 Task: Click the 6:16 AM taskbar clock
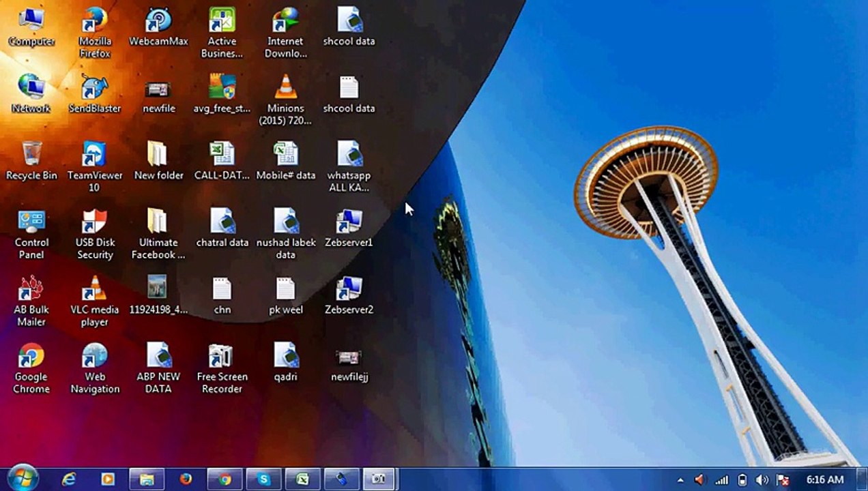click(x=825, y=480)
